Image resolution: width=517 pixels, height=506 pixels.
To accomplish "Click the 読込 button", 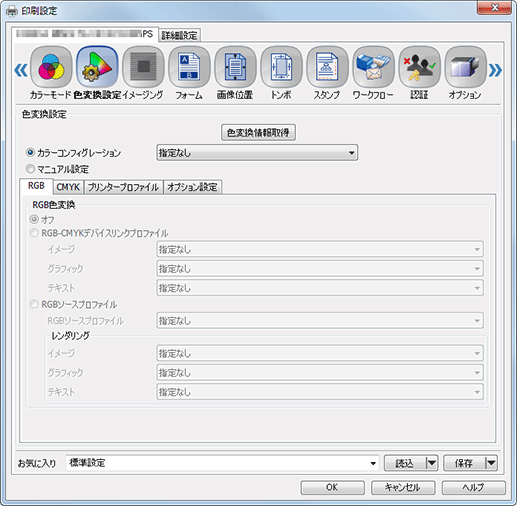I will [405, 463].
